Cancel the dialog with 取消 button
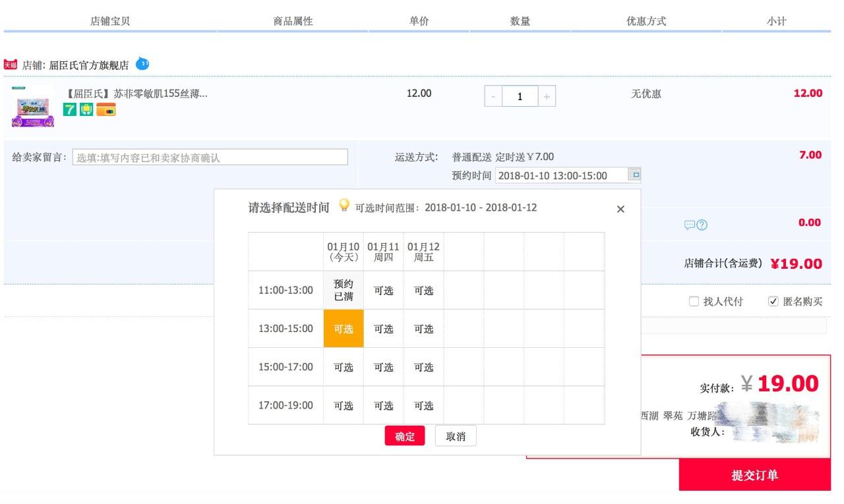Viewport: 844px width, 504px height. click(x=456, y=436)
